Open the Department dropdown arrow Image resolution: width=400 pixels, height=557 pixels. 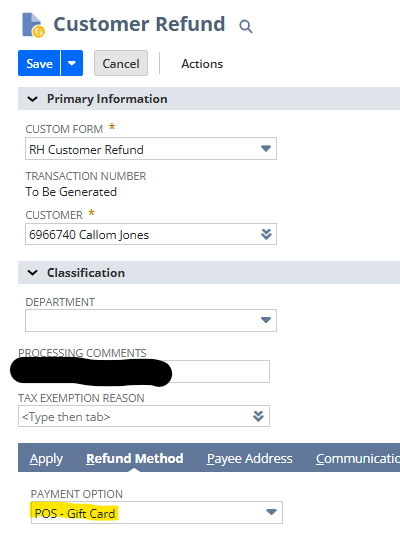[x=266, y=320]
